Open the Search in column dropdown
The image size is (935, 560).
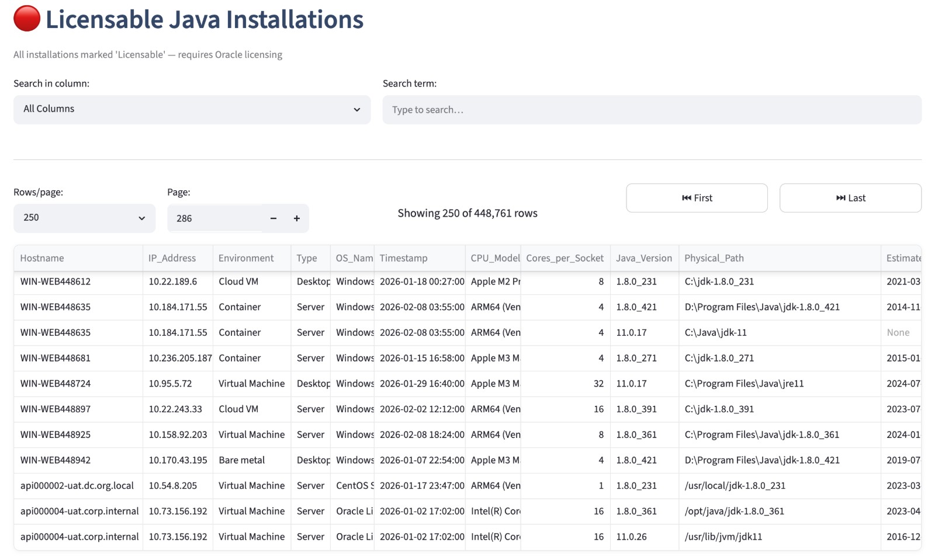point(192,109)
